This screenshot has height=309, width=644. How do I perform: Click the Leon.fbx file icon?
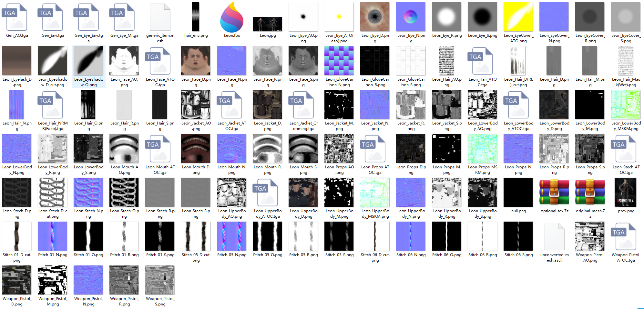coord(232,17)
